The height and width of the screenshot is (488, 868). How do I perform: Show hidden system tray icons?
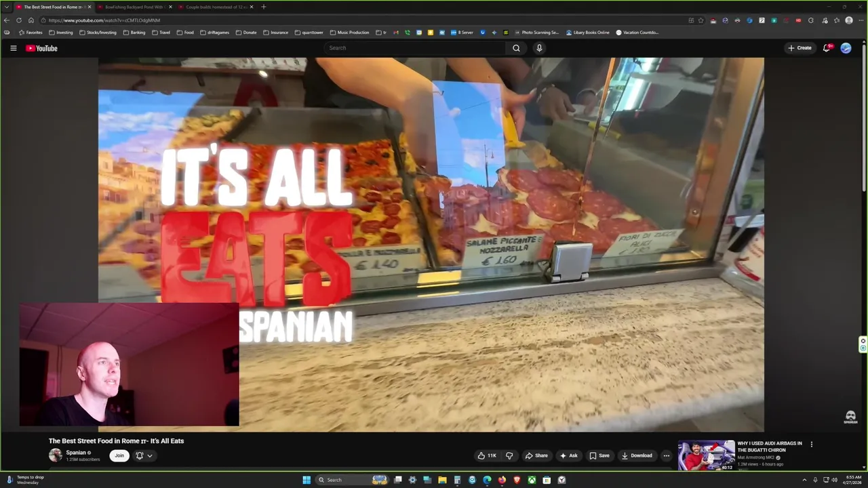click(x=804, y=480)
